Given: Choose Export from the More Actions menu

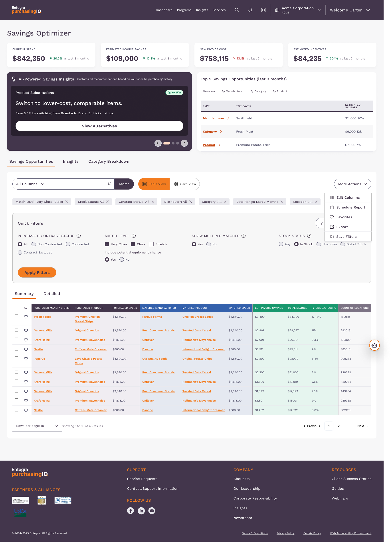Looking at the screenshot, I should 348,227.
